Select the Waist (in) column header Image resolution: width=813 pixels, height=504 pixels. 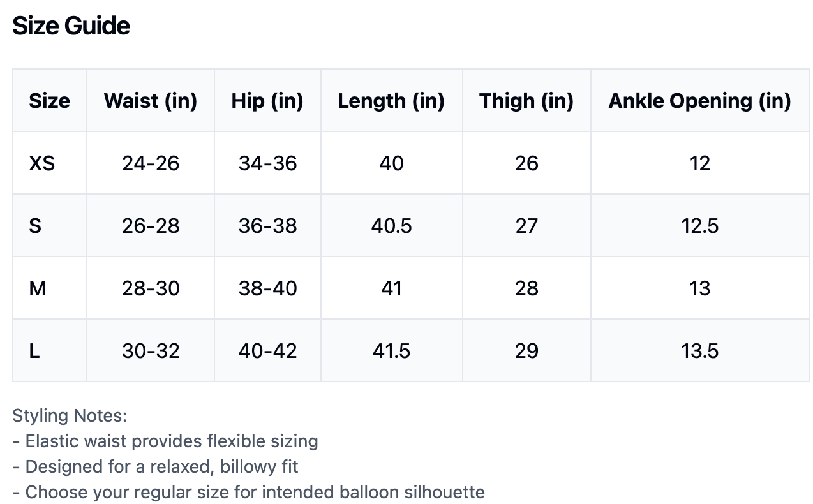151,101
